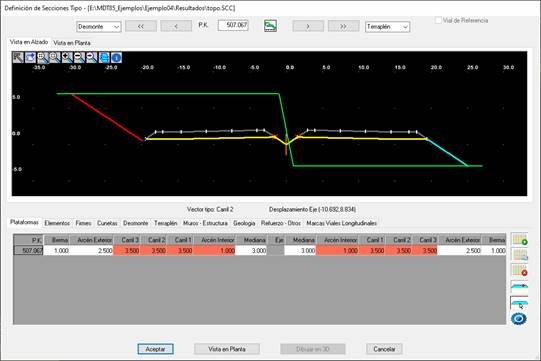
Task: Open the Cunetas tab
Action: (x=107, y=223)
